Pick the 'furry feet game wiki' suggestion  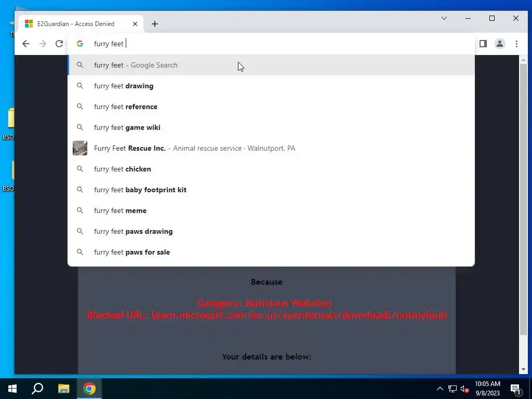271,128
